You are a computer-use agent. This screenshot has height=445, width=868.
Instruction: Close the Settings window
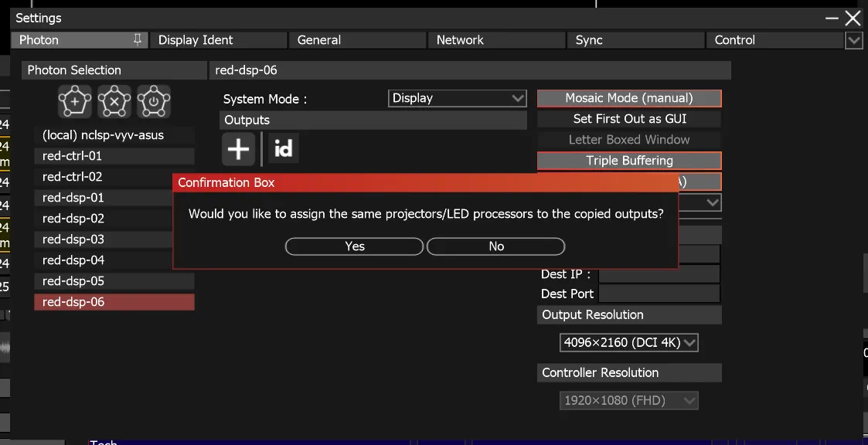point(853,19)
